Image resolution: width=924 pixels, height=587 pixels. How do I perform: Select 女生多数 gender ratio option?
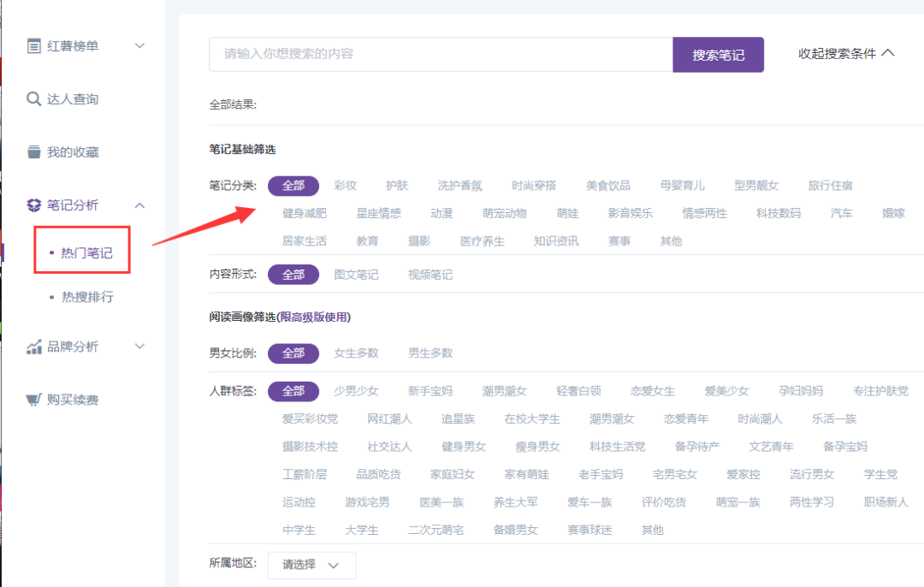pyautogui.click(x=356, y=353)
